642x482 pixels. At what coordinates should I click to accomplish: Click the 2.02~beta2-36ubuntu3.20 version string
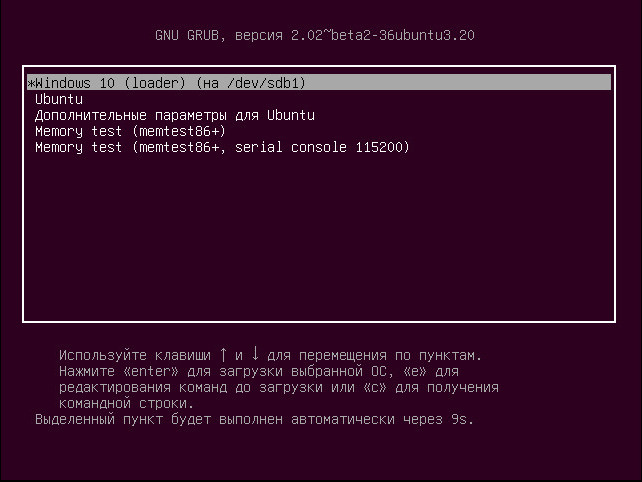pos(383,35)
